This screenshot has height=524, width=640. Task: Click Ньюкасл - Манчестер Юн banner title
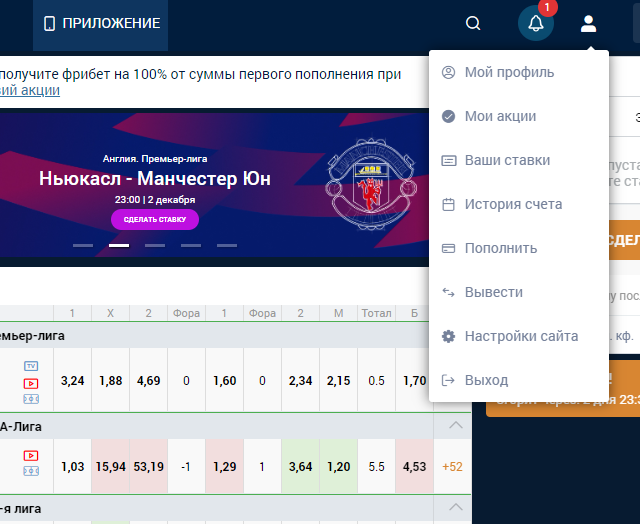click(155, 178)
